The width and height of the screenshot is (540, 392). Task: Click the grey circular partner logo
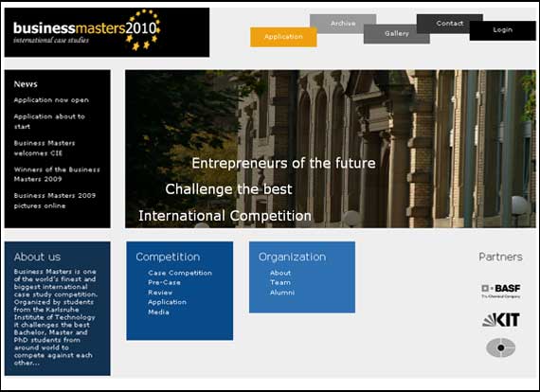tap(501, 347)
